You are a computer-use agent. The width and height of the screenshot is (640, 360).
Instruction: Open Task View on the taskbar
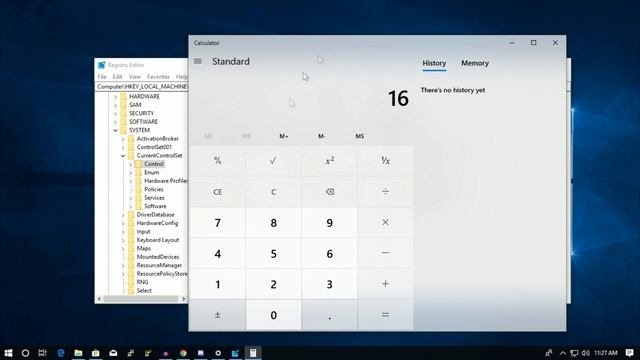pos(42,353)
